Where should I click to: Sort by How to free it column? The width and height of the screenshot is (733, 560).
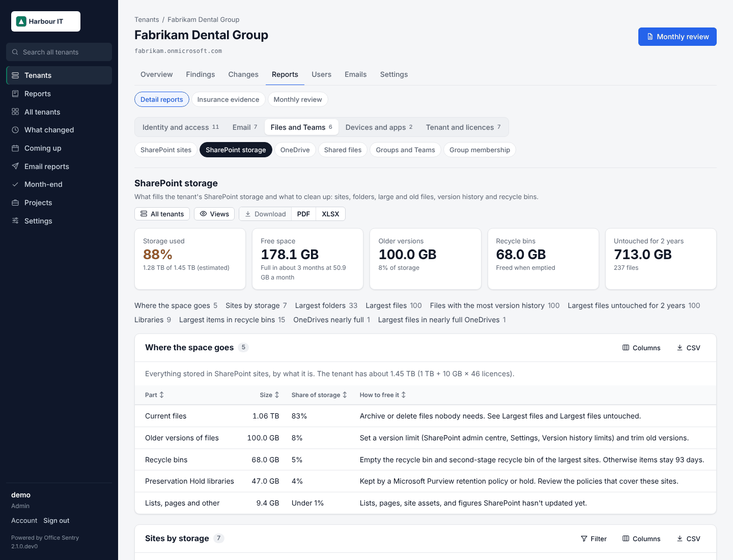point(383,395)
